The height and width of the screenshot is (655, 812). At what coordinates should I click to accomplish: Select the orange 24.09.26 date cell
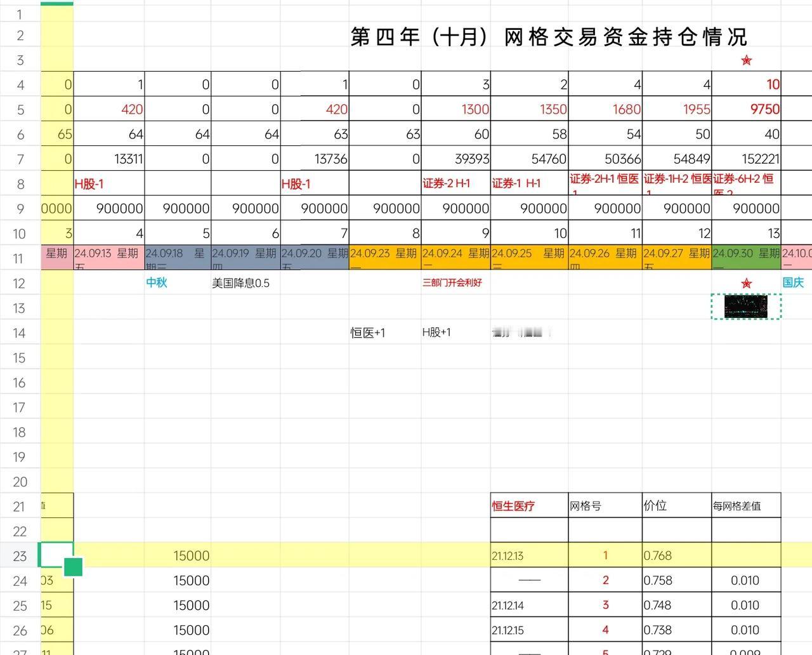click(x=605, y=258)
